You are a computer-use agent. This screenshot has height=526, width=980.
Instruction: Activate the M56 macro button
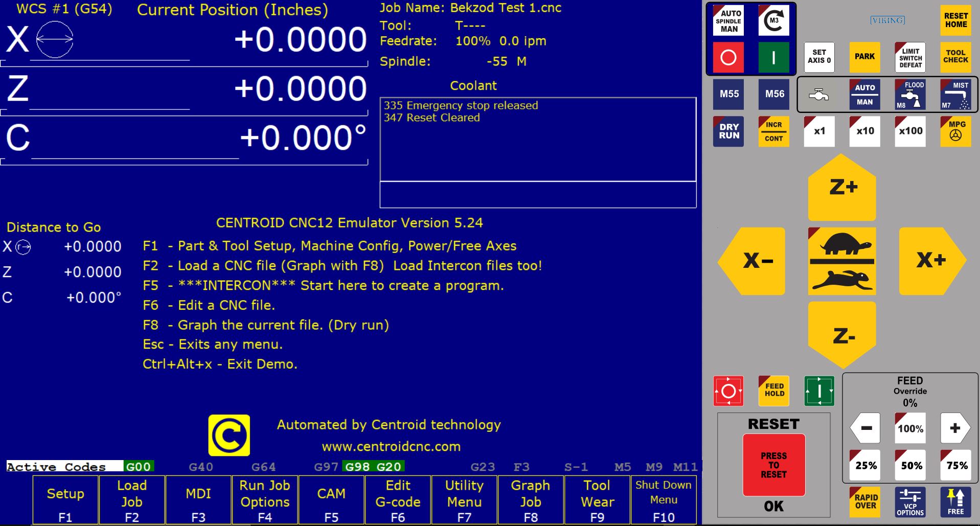click(773, 94)
